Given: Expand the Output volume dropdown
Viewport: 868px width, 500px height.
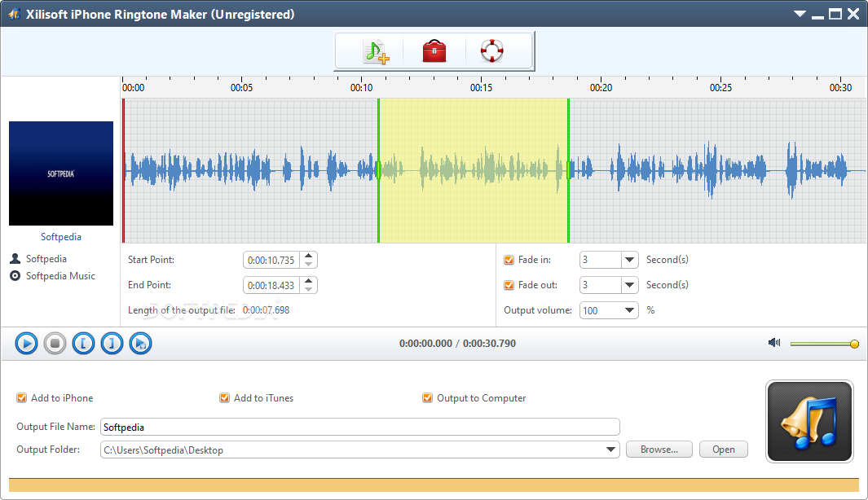Looking at the screenshot, I should (x=629, y=310).
